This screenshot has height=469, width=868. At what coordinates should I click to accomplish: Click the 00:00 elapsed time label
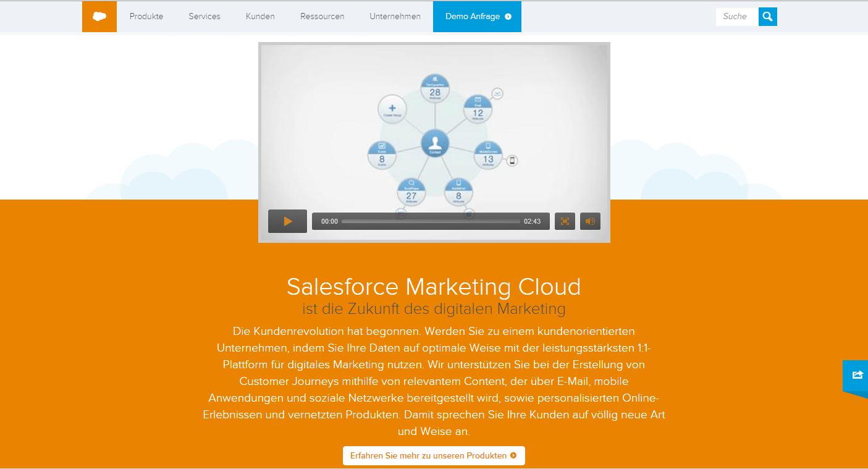(x=329, y=221)
